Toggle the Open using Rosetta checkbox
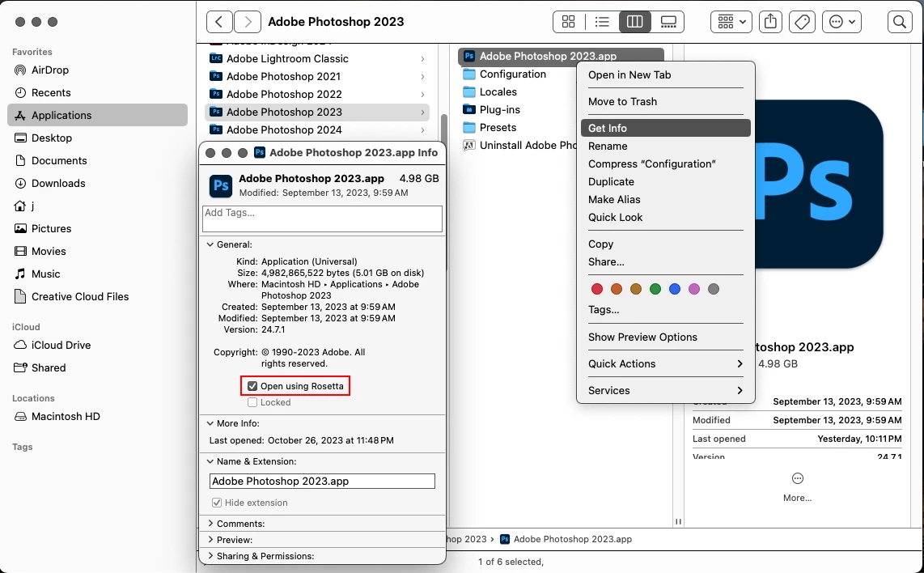The image size is (924, 573). tap(252, 386)
